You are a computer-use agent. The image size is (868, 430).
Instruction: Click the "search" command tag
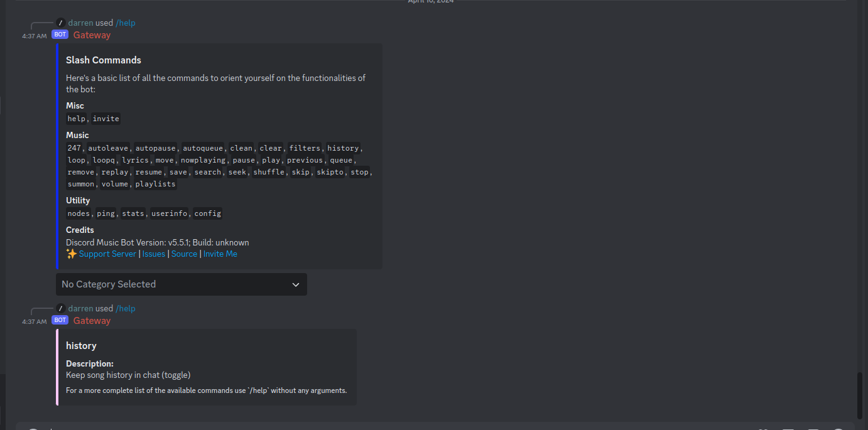[207, 172]
